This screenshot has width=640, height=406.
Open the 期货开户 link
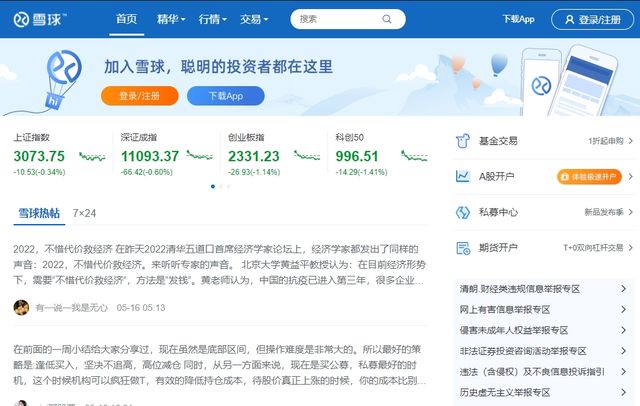[498, 248]
